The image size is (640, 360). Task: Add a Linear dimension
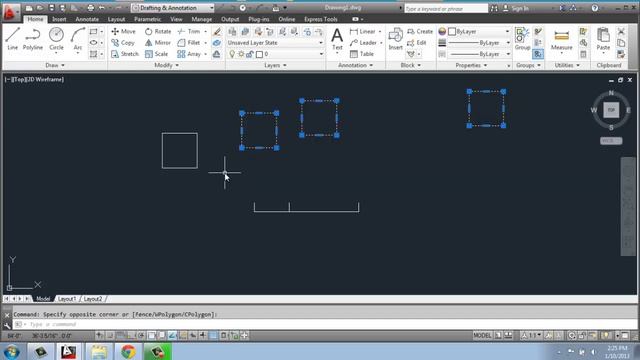tap(363, 31)
